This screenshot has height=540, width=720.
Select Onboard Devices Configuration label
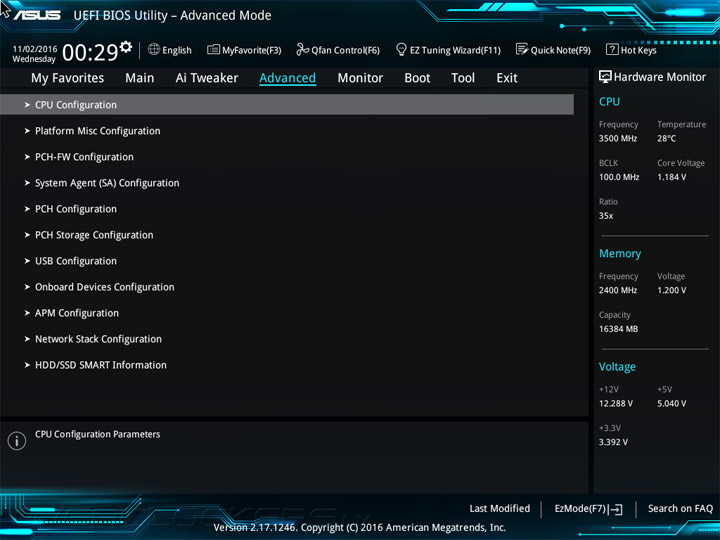click(105, 287)
